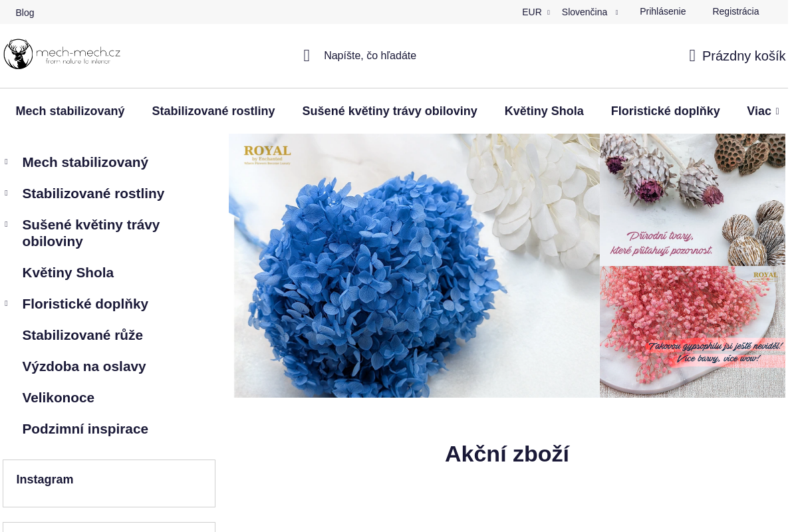Click the mech-mech.cz deer logo

(62, 54)
